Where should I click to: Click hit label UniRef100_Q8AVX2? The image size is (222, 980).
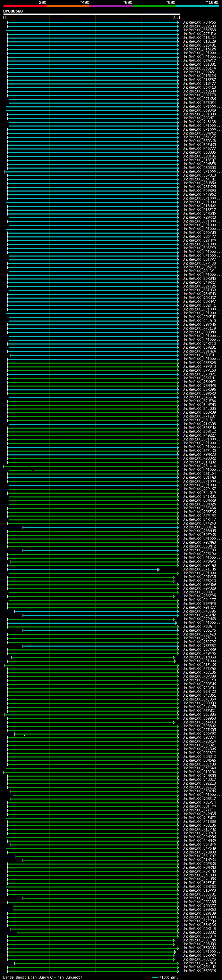coord(199,133)
